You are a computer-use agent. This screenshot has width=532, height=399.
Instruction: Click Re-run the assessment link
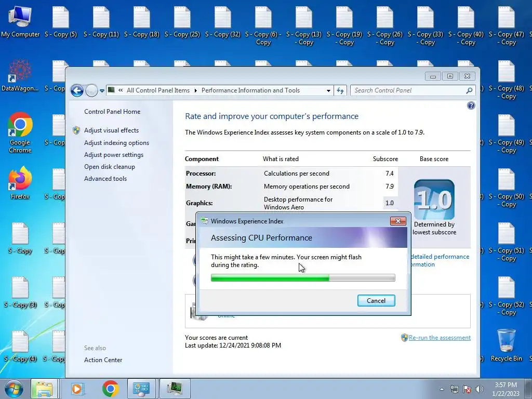coord(440,338)
